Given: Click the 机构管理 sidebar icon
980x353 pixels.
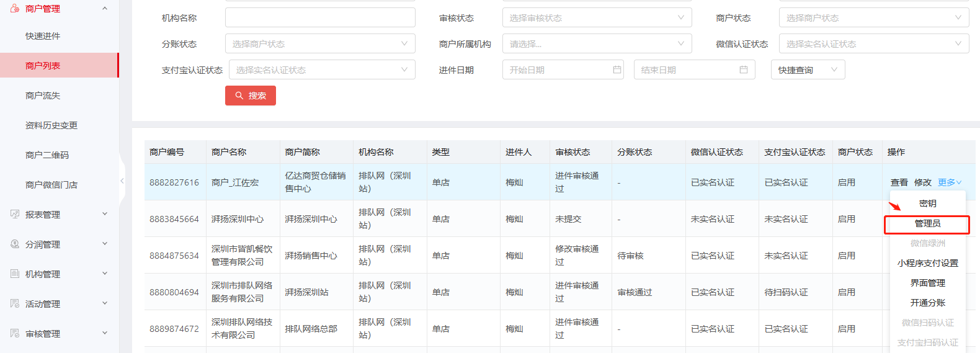Looking at the screenshot, I should click(15, 274).
